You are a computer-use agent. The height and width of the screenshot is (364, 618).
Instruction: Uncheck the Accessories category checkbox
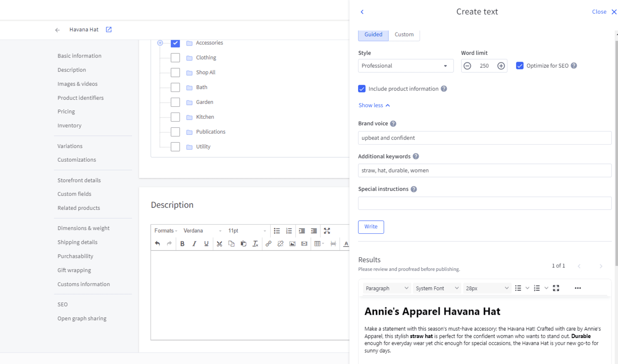click(x=176, y=43)
